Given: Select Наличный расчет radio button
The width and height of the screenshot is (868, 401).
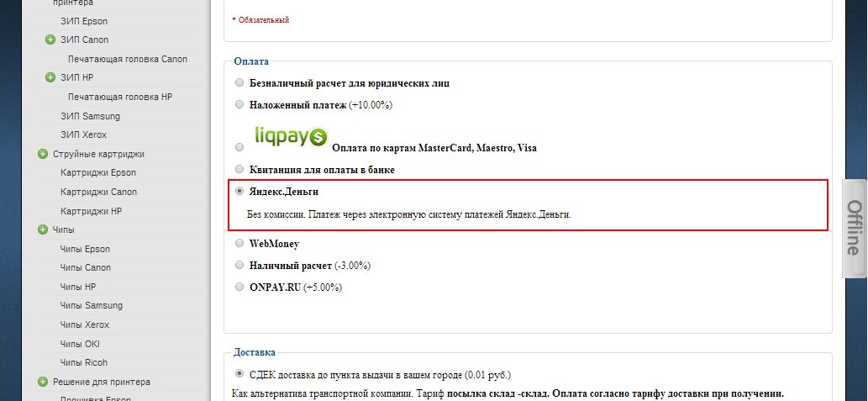Looking at the screenshot, I should [x=240, y=266].
